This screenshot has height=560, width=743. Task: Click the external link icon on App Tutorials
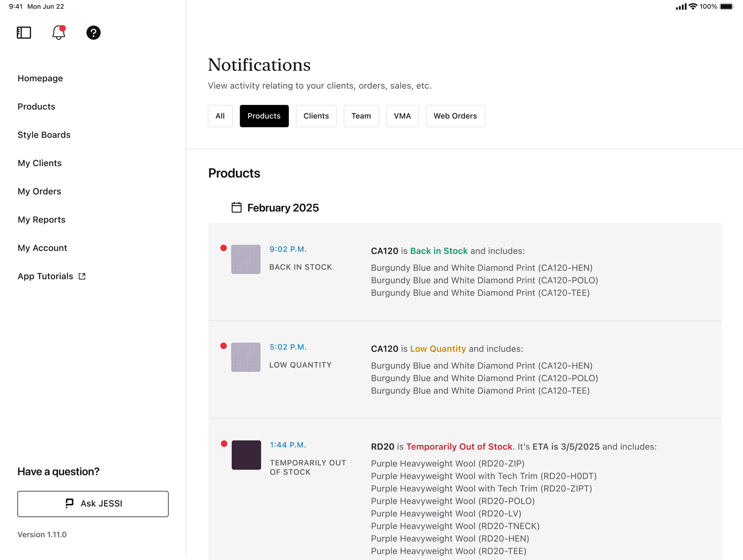82,276
